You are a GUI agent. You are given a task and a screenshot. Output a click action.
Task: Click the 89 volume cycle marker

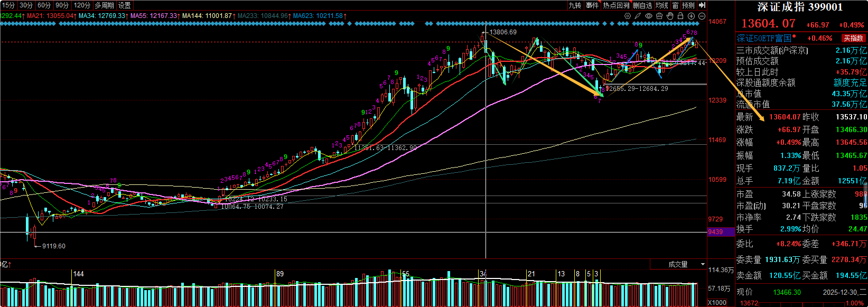pos(280,274)
